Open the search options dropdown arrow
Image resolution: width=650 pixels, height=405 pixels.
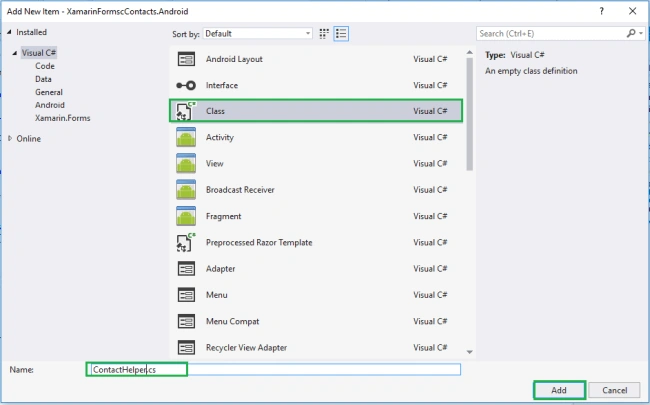coord(641,33)
